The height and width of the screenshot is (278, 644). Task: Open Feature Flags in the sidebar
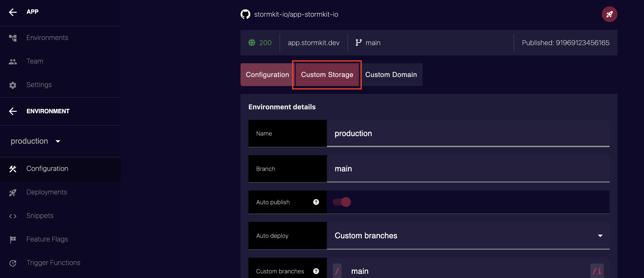pyautogui.click(x=60, y=239)
